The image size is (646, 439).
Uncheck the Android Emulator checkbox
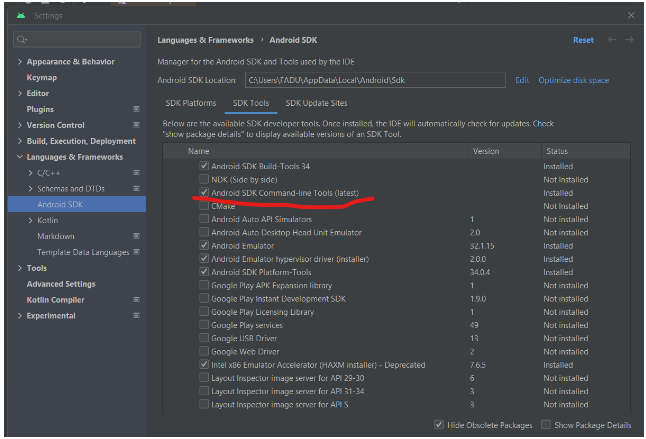204,245
